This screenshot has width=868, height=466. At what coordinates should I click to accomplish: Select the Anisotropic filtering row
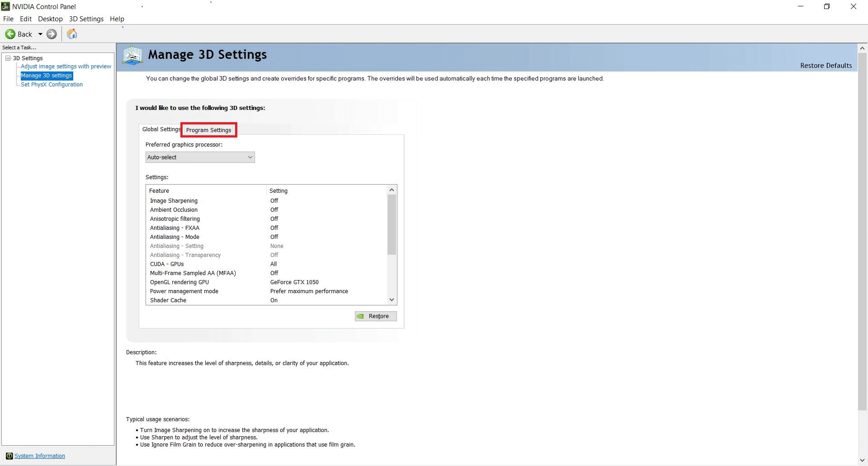coord(267,219)
